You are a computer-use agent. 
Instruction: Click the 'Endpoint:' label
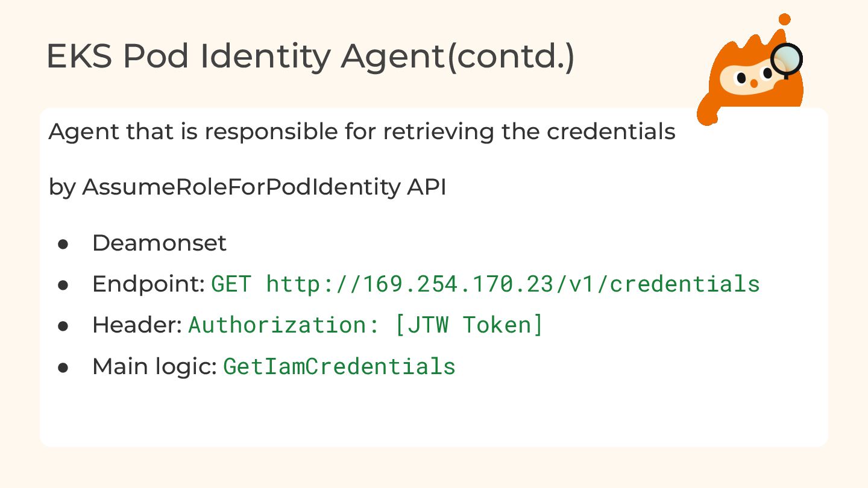click(149, 284)
